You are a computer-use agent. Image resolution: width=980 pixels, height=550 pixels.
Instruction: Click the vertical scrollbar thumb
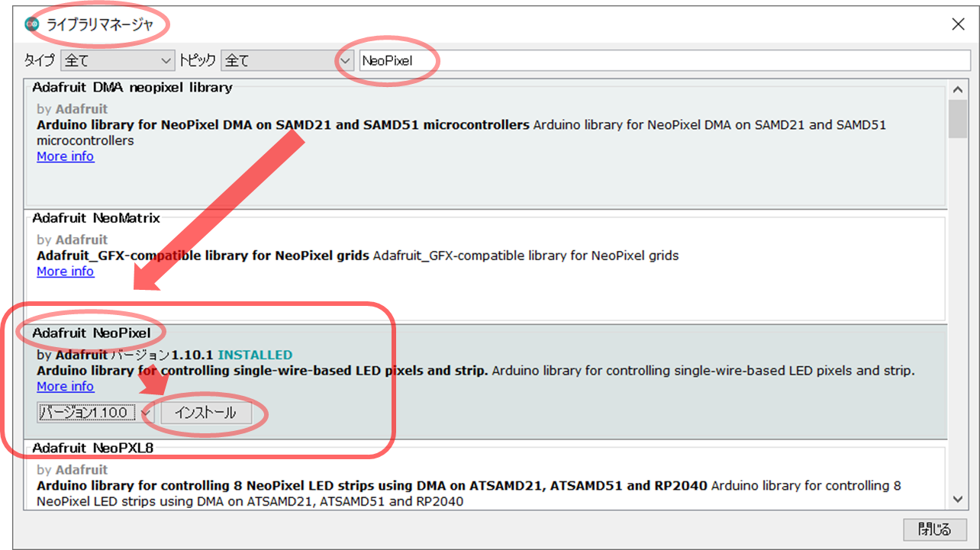pyautogui.click(x=958, y=119)
